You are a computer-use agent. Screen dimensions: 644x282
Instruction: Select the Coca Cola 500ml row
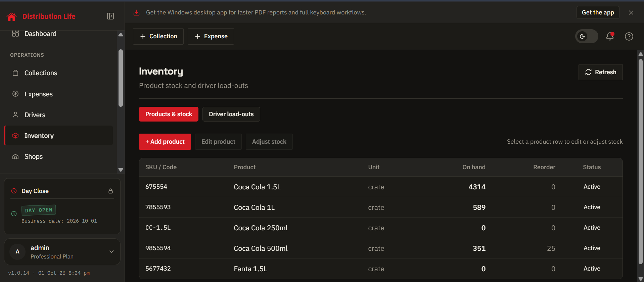(381, 248)
